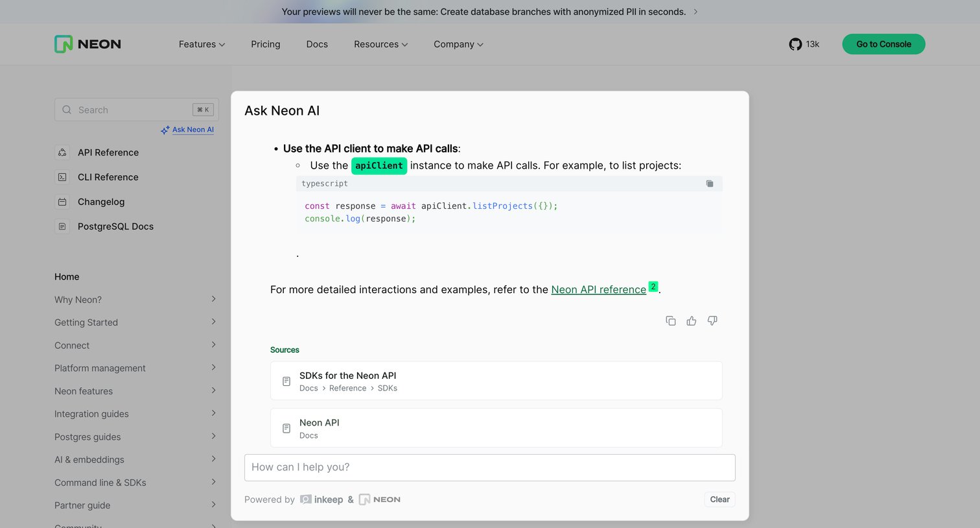Expand the Getting Started section

point(213,322)
